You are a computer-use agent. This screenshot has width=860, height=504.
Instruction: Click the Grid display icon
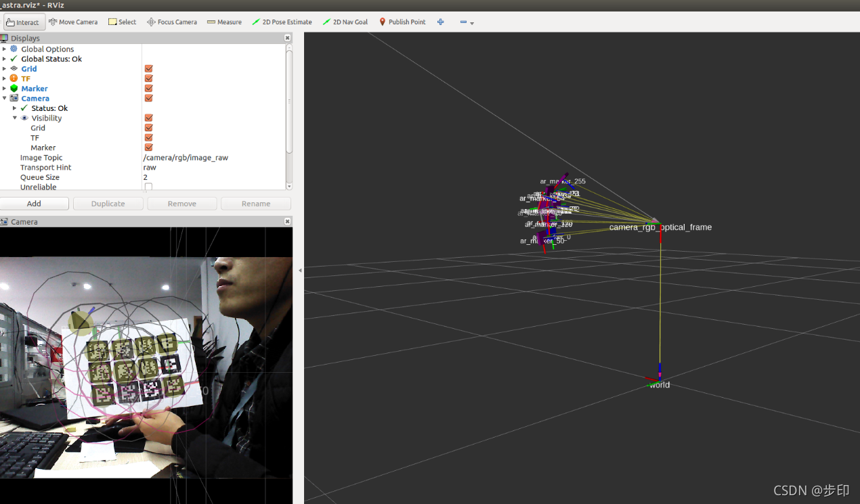coord(14,68)
